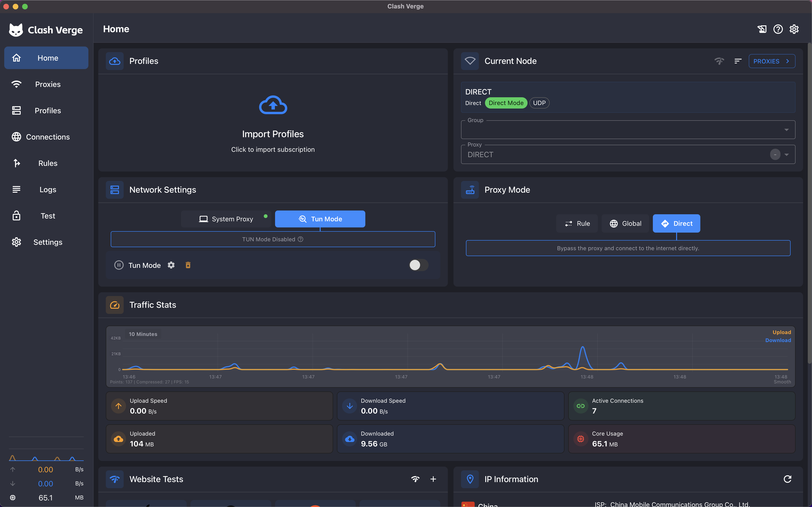Click the large Import Profiles cloud upload icon
The width and height of the screenshot is (812, 507).
tap(273, 105)
